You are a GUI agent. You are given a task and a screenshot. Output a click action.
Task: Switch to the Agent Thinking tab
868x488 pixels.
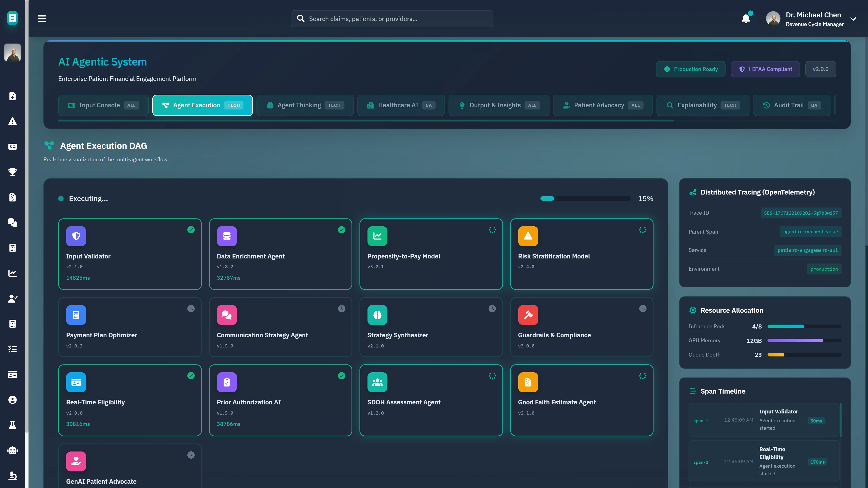pyautogui.click(x=305, y=105)
